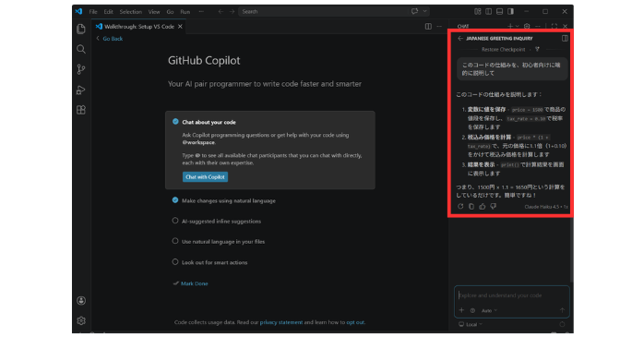Focus the chat input field
Screen dimensions: 644x337
tap(512, 295)
